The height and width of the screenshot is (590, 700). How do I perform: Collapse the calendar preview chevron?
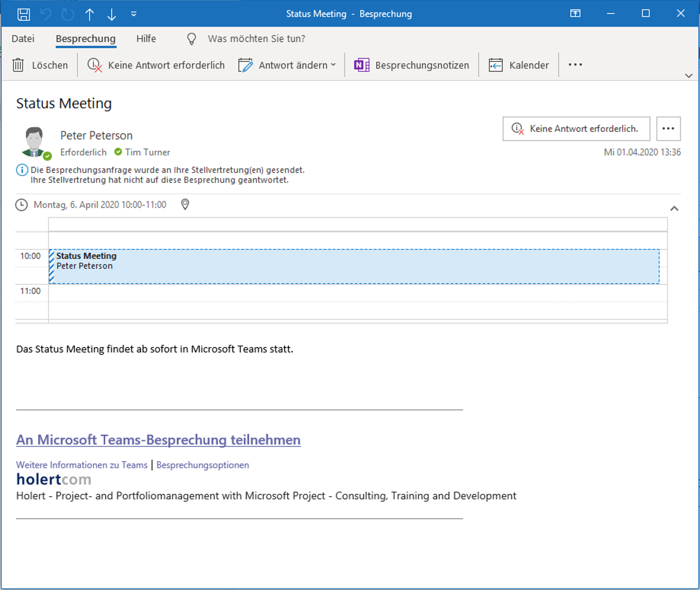[674, 209]
